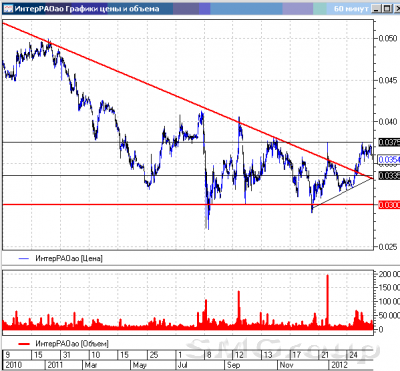The height and width of the screenshot is (371, 400).
Task: Click the red ИнтерРАОао [Объем] legend line
Action: [x=24, y=343]
